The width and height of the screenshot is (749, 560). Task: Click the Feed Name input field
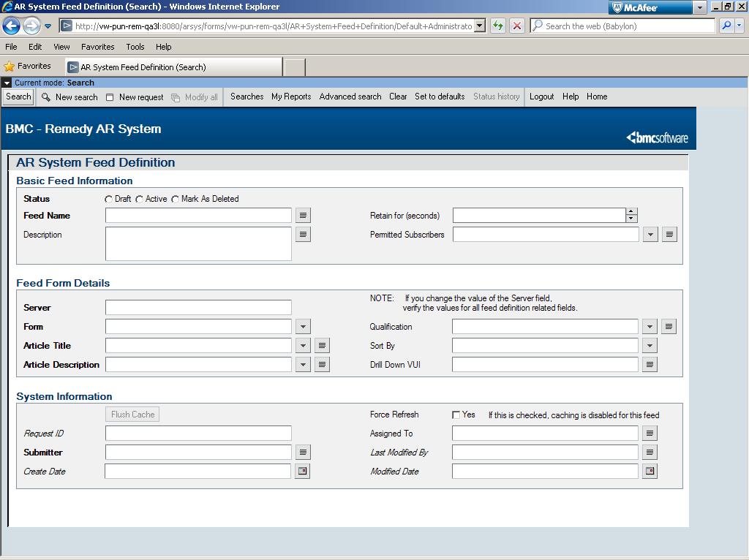click(x=198, y=216)
